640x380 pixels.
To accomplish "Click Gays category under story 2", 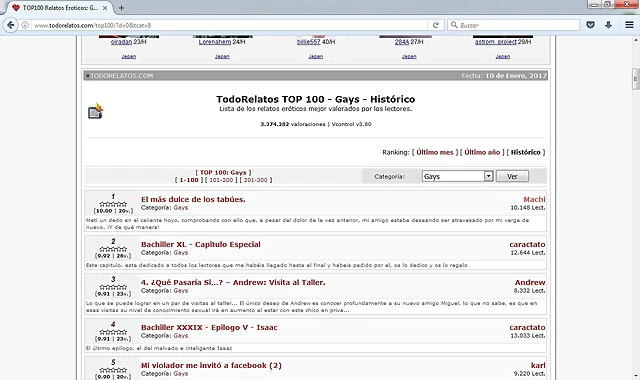I will (180, 253).
